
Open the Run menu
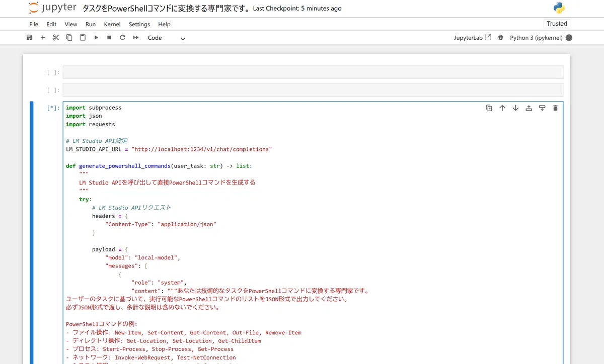91,24
